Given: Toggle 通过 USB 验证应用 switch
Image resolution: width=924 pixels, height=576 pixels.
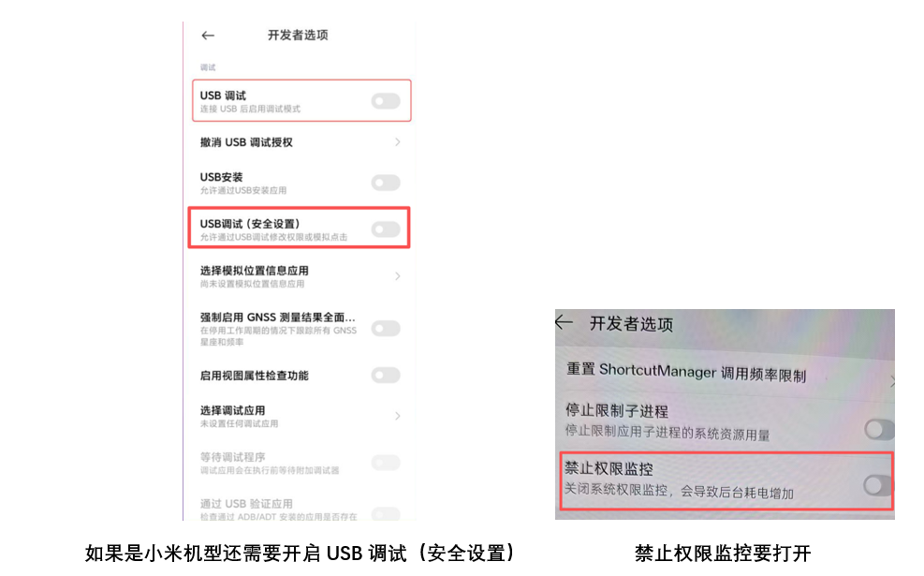Looking at the screenshot, I should (x=386, y=513).
